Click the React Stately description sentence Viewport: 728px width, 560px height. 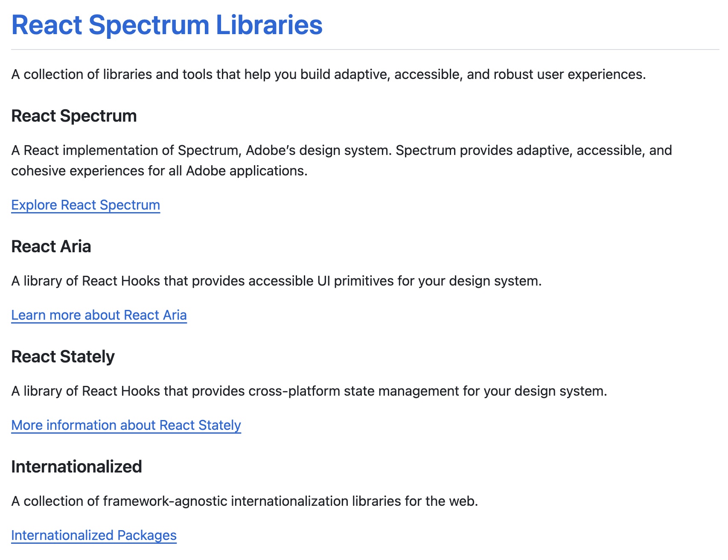tap(309, 391)
